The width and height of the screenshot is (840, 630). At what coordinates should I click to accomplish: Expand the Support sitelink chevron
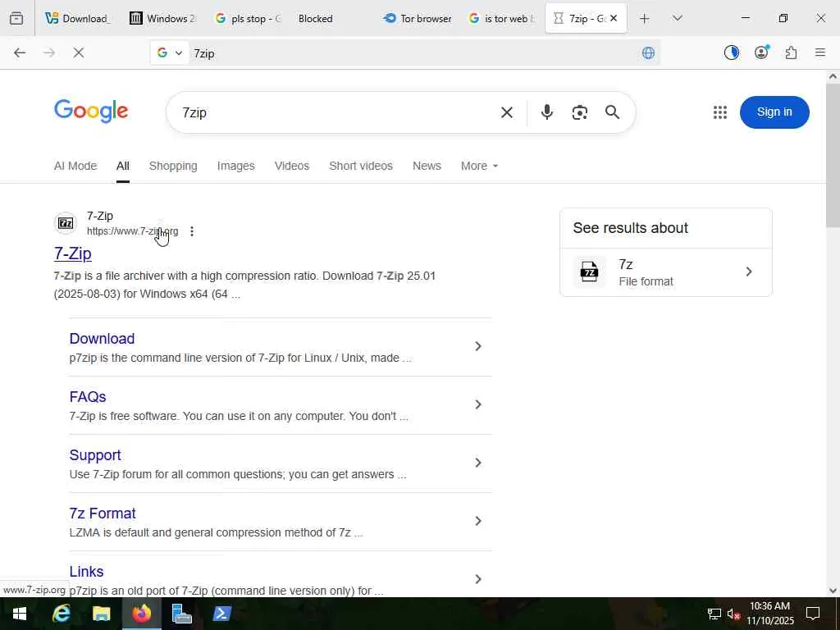478,463
